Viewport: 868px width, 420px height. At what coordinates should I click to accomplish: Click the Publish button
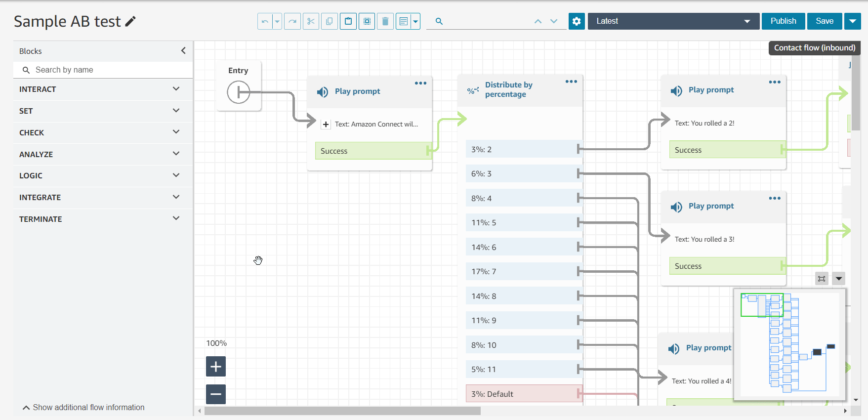(x=783, y=21)
